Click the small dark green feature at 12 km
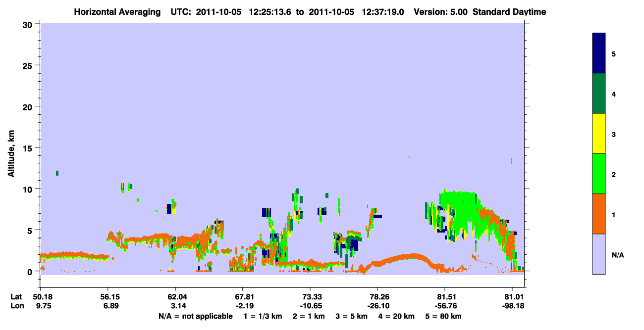Screen dimensions: 644x330 [57, 173]
